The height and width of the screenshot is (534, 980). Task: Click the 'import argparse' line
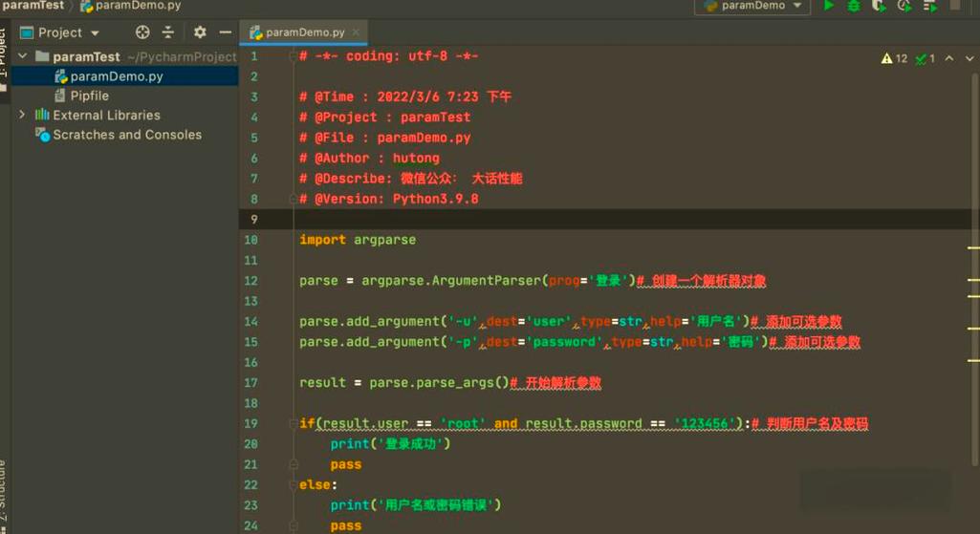358,240
